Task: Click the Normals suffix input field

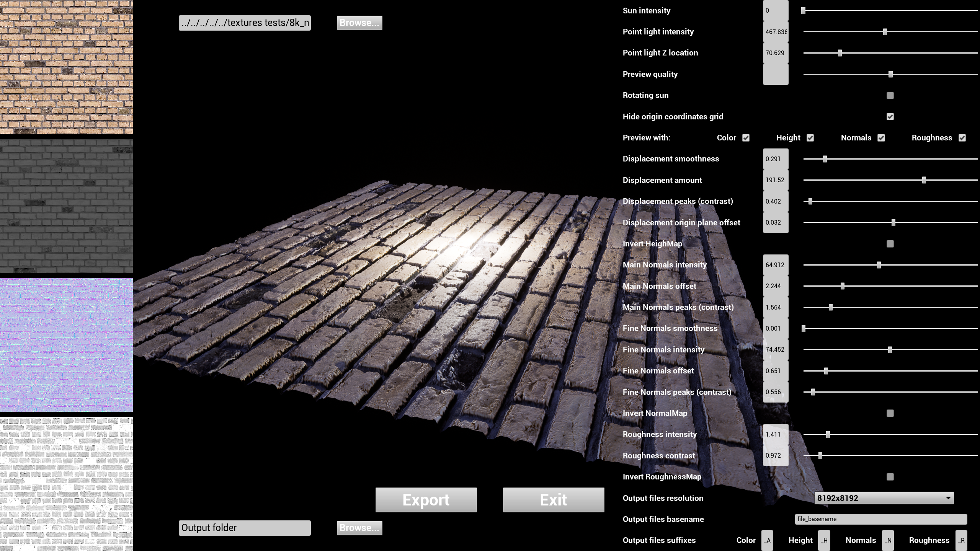Action: (888, 540)
